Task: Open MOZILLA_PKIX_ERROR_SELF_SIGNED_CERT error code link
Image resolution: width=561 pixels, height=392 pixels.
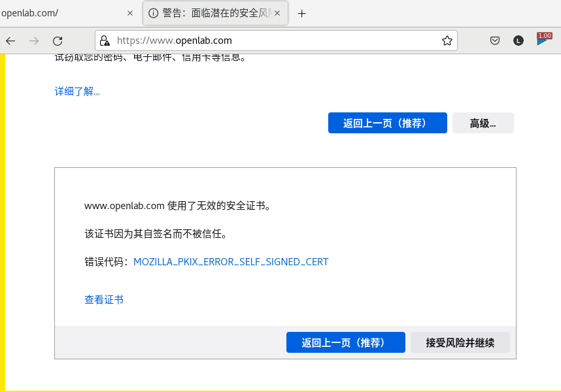Action: pyautogui.click(x=231, y=262)
